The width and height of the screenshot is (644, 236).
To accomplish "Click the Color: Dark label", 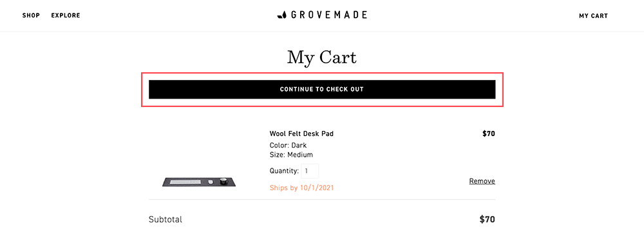I will 288,145.
